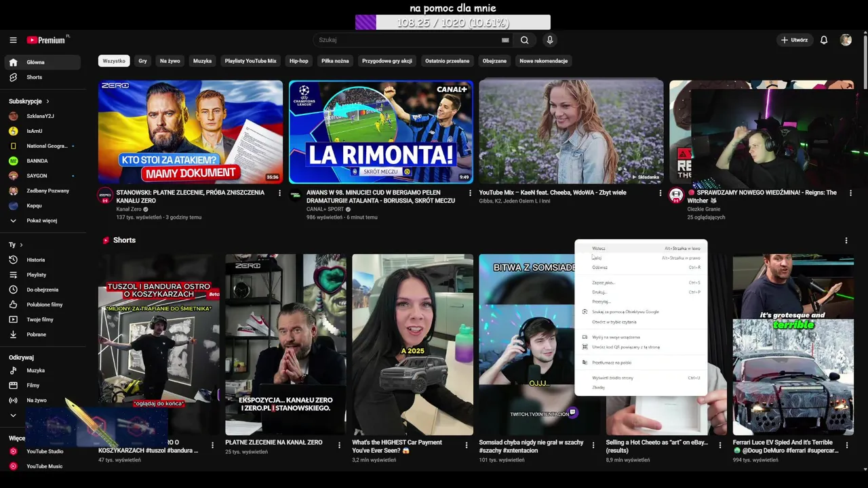Select the Muzyka filter chip
868x488 pixels.
pyautogui.click(x=202, y=61)
